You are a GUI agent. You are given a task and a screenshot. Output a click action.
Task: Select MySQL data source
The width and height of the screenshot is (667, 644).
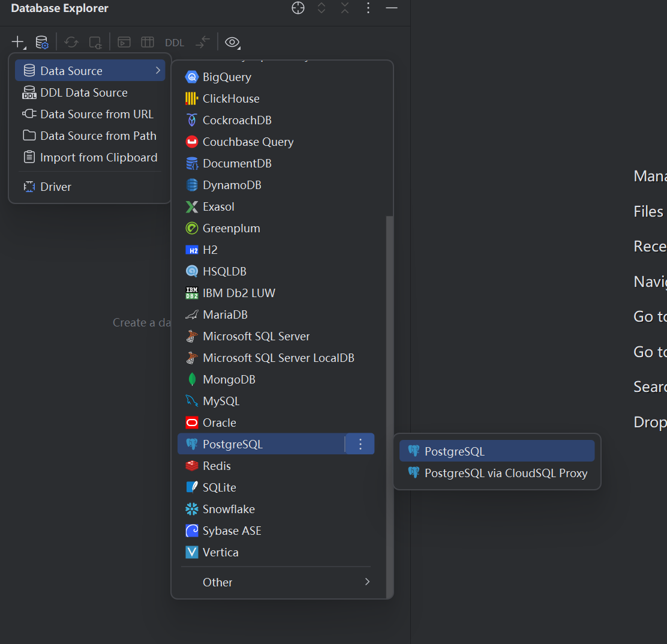[x=276, y=401]
